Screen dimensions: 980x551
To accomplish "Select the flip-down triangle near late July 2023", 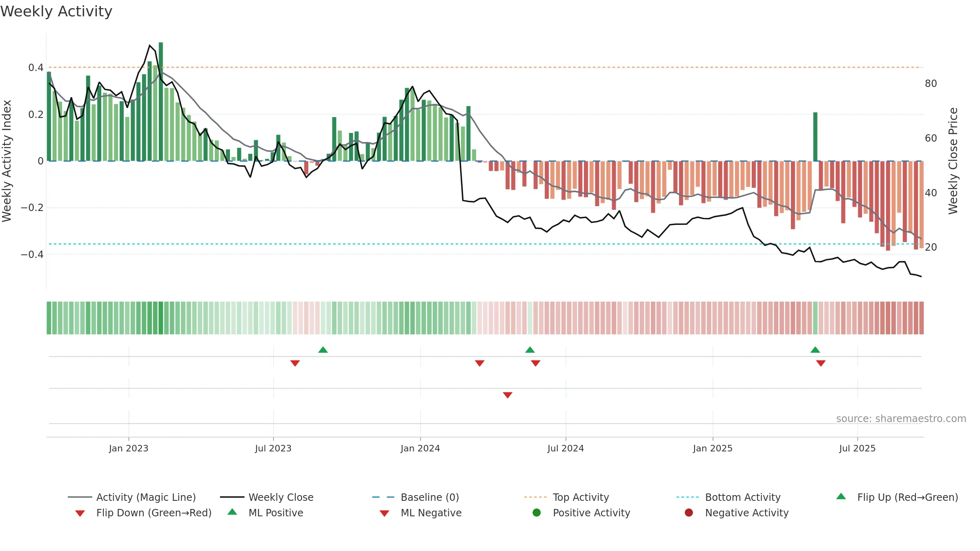I will (295, 363).
